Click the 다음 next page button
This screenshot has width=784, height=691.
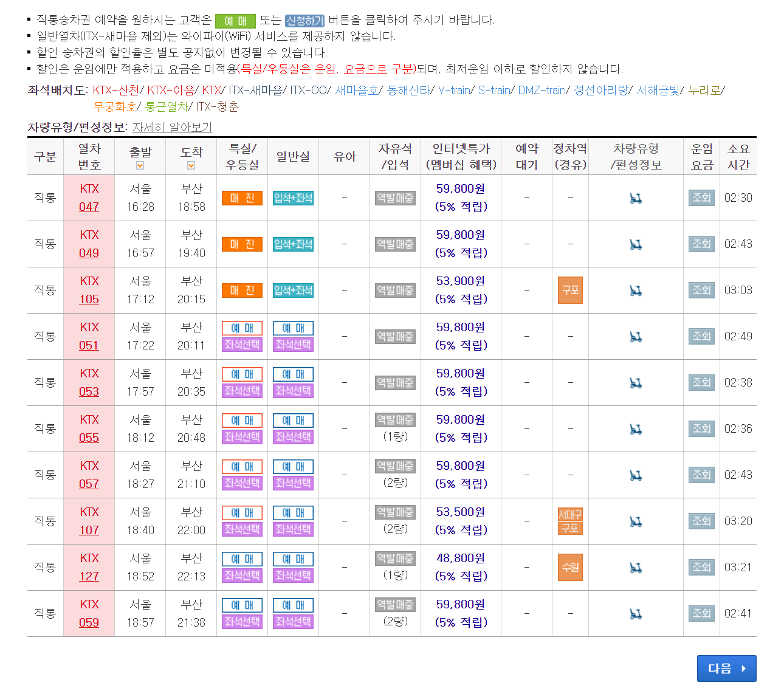[726, 669]
